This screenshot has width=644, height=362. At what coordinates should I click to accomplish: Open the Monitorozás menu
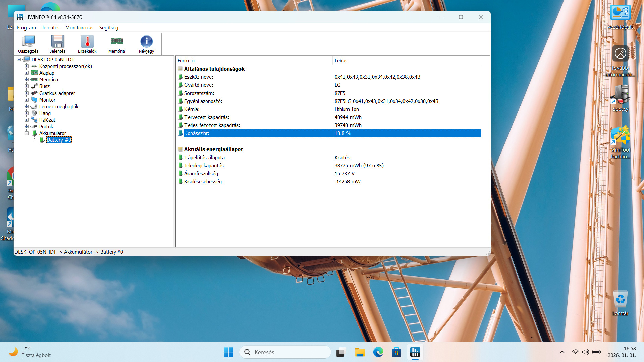coord(79,28)
